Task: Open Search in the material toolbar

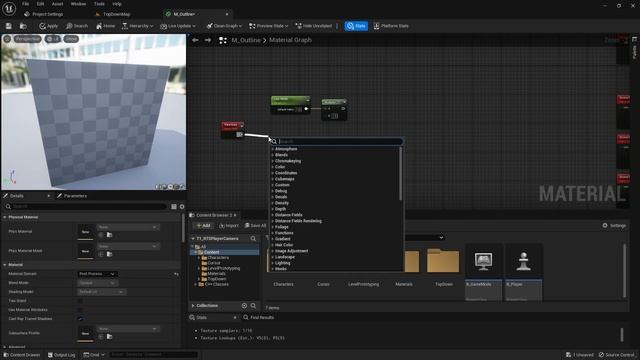Action: [77, 26]
